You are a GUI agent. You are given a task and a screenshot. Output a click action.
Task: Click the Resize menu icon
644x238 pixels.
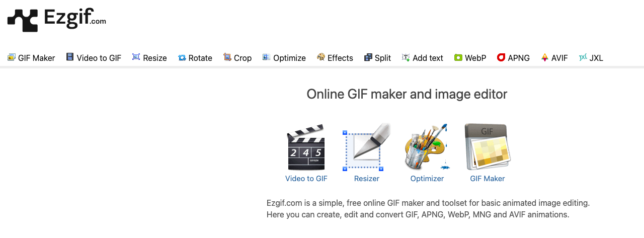pos(136,57)
